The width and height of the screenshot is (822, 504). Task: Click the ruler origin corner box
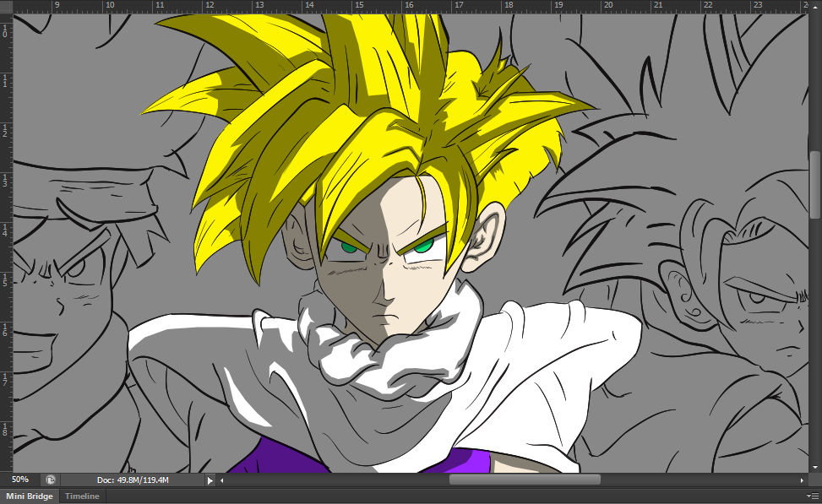(x=4, y=5)
